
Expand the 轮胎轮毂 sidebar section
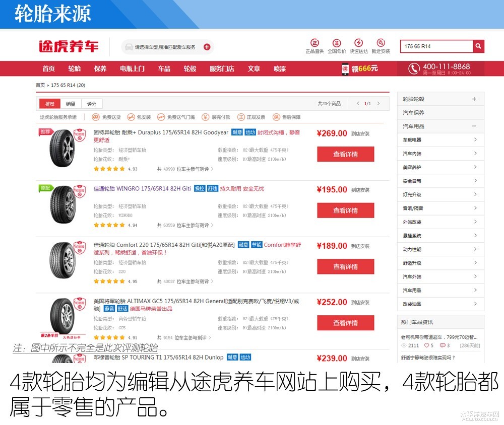(x=474, y=99)
